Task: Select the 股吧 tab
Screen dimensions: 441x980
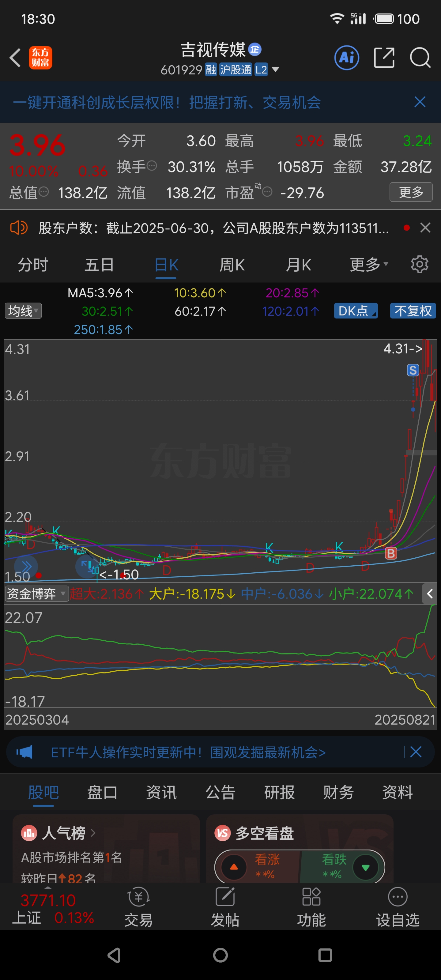Action: click(43, 793)
